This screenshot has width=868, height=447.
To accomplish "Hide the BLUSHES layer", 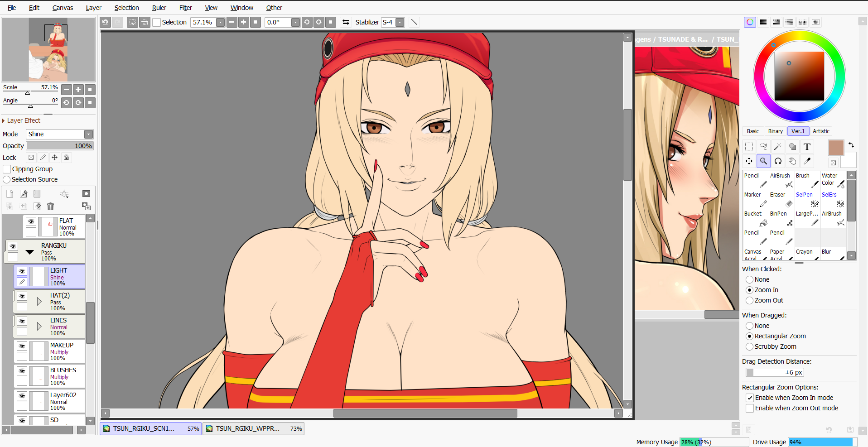I will click(x=22, y=371).
